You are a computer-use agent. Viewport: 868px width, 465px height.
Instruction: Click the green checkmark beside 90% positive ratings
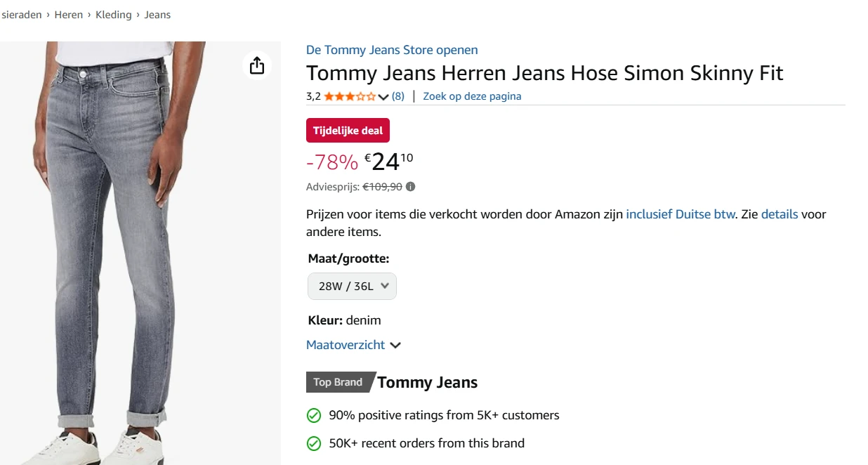[x=314, y=415]
